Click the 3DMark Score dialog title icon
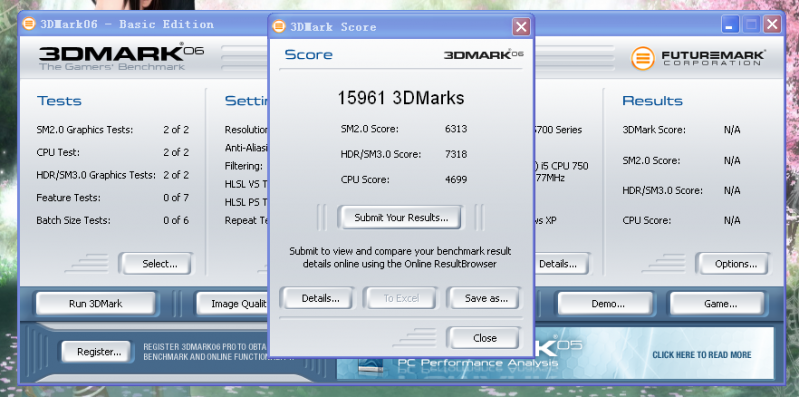799x397 pixels. coord(279,27)
